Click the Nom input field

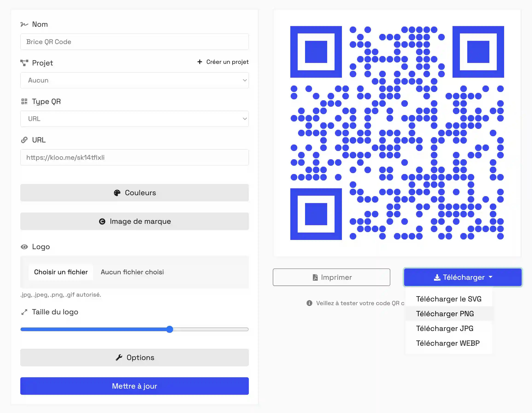pyautogui.click(x=135, y=42)
